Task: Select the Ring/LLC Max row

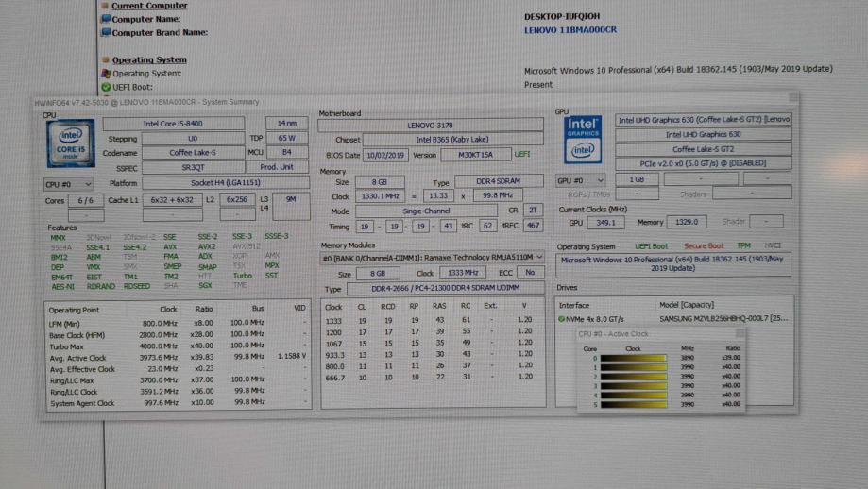Action: 178,380
